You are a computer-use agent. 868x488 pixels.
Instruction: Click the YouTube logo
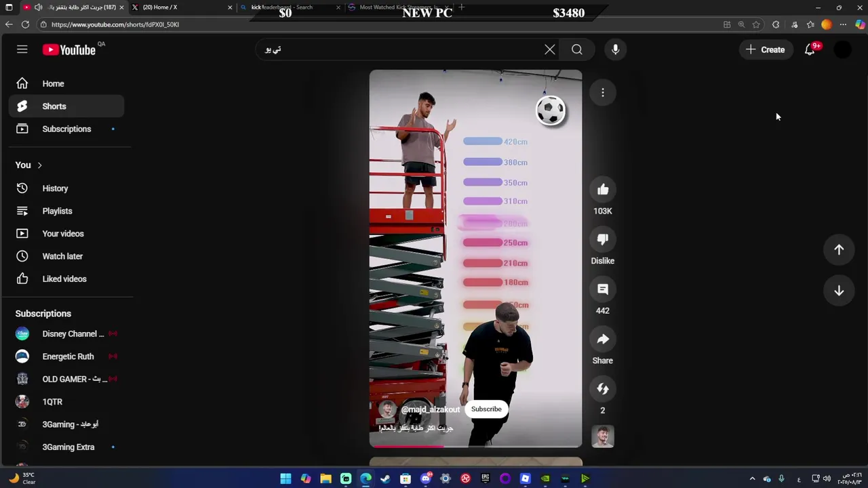(x=68, y=49)
